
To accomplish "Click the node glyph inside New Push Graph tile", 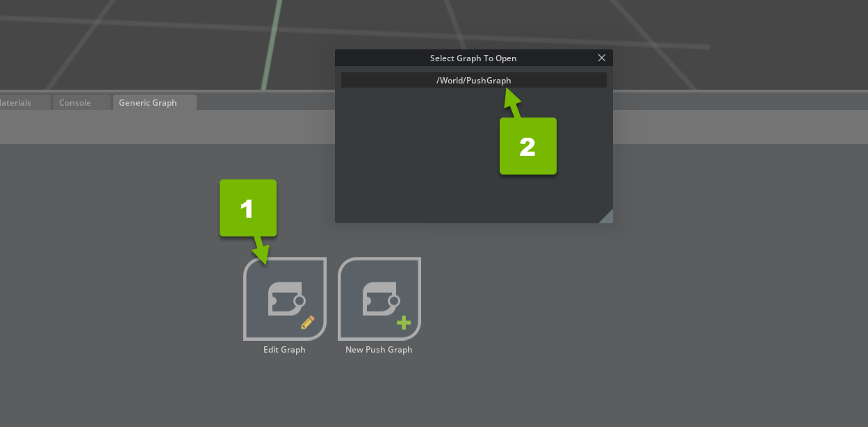I will click(380, 299).
